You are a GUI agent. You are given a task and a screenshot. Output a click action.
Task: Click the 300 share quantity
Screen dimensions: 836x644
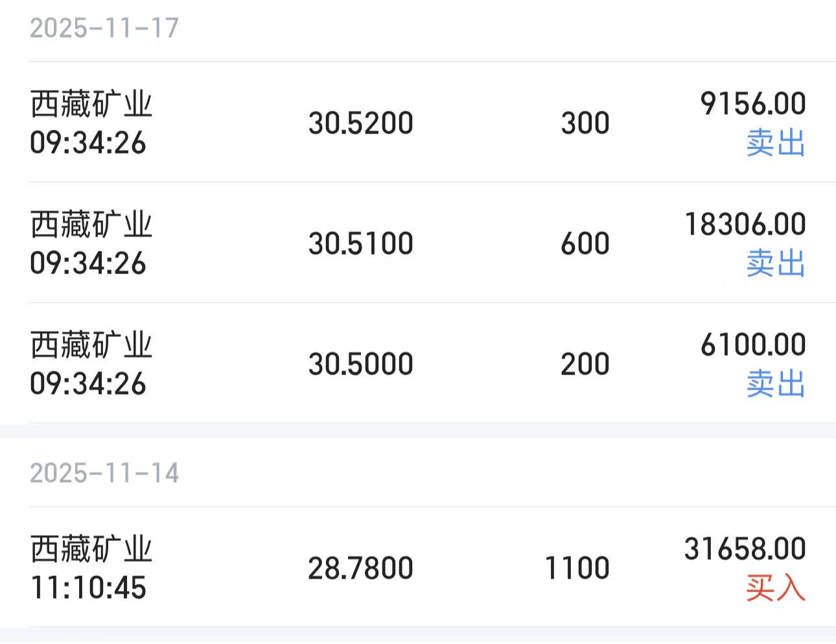[x=585, y=123]
